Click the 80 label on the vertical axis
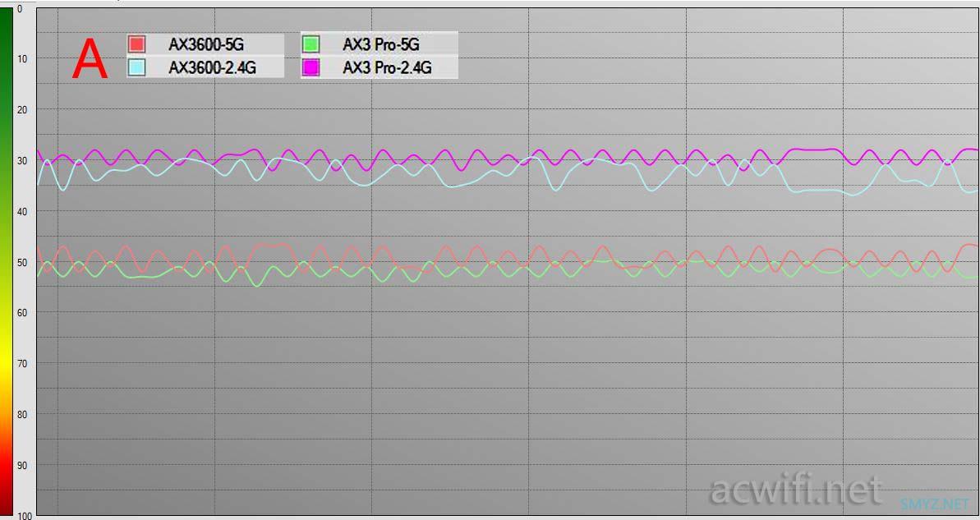 [22, 414]
